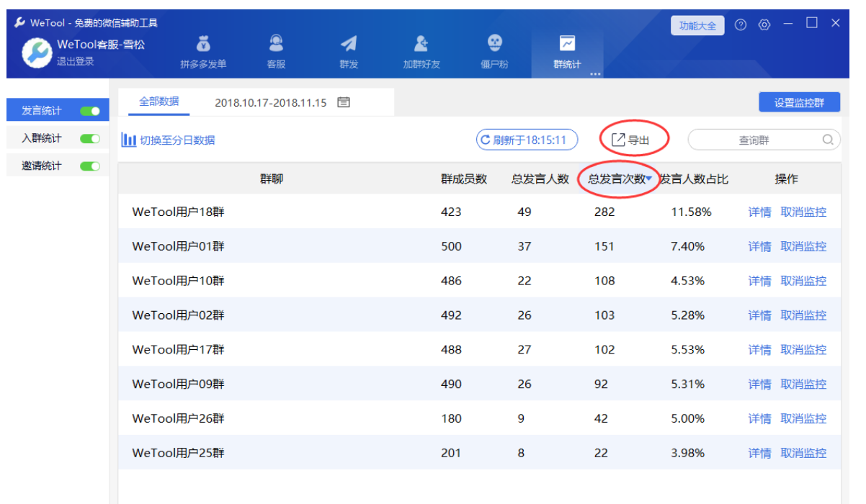Select the WeTool用户26群 row name

[x=178, y=418]
